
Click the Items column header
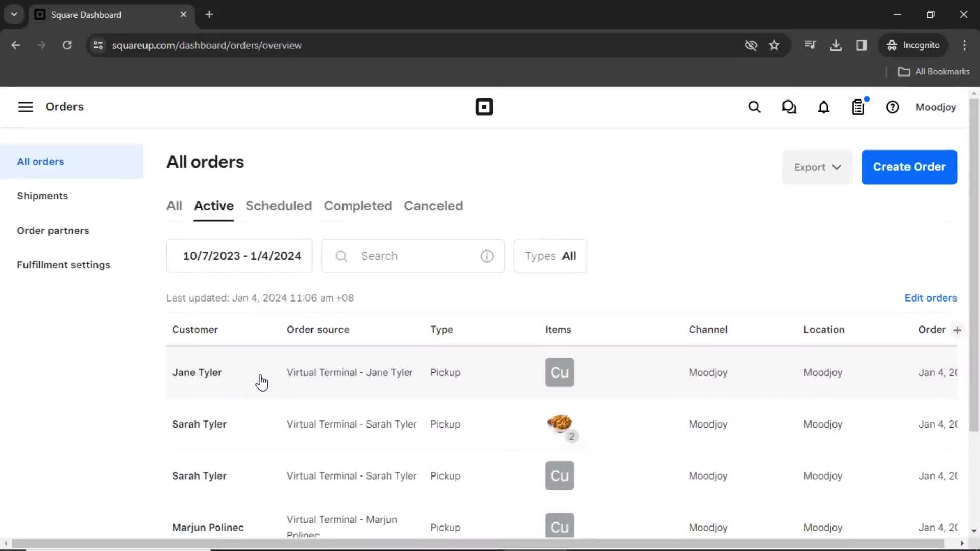pyautogui.click(x=558, y=330)
